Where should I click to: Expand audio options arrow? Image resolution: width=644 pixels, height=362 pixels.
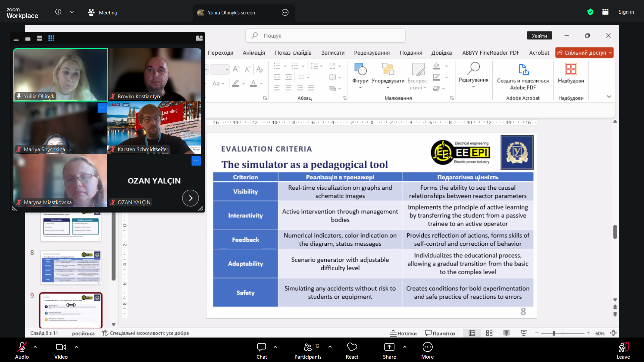(x=35, y=347)
